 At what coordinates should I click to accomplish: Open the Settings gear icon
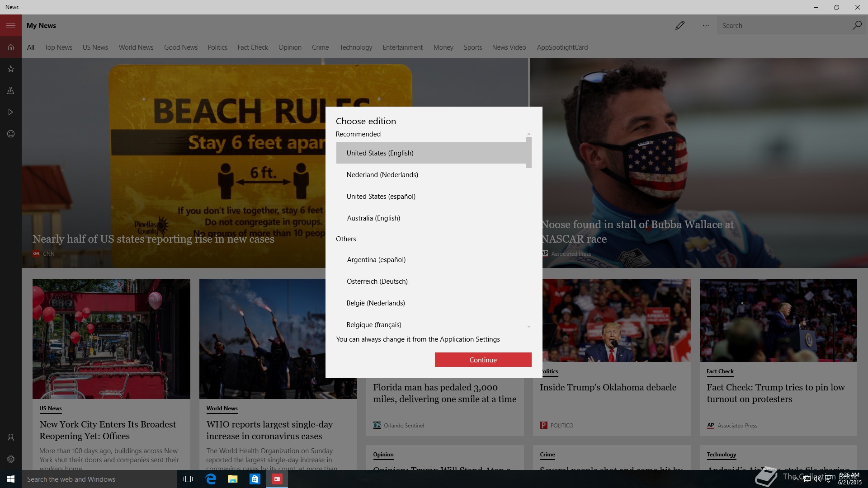pos(11,459)
